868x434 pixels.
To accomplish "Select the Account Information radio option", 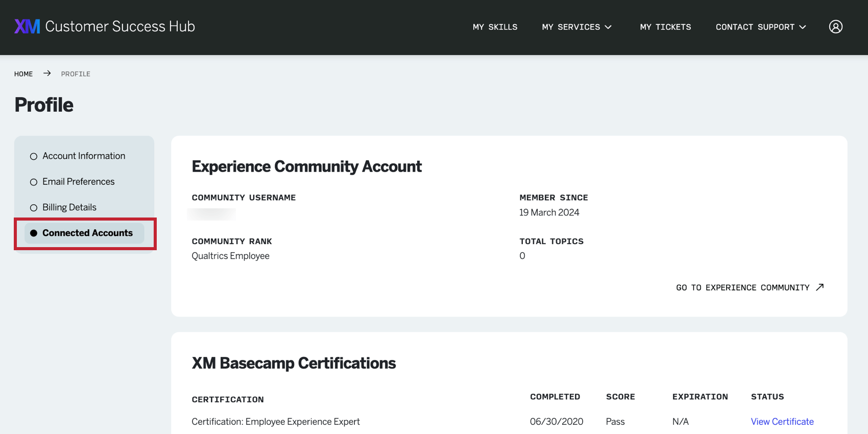I will tap(34, 156).
